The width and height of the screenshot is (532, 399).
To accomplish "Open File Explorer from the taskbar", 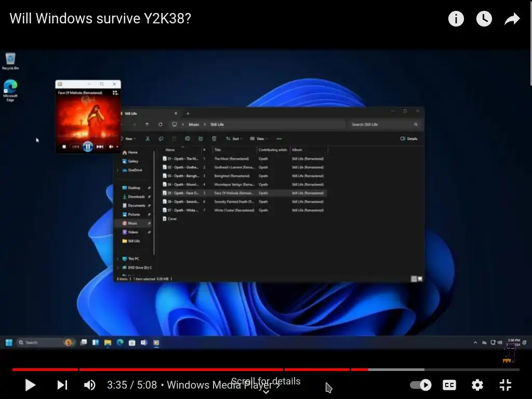I will [x=108, y=342].
